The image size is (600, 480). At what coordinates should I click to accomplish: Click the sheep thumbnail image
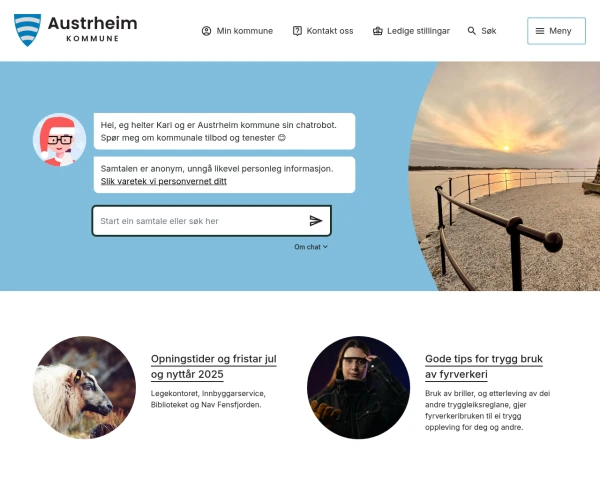click(x=85, y=387)
